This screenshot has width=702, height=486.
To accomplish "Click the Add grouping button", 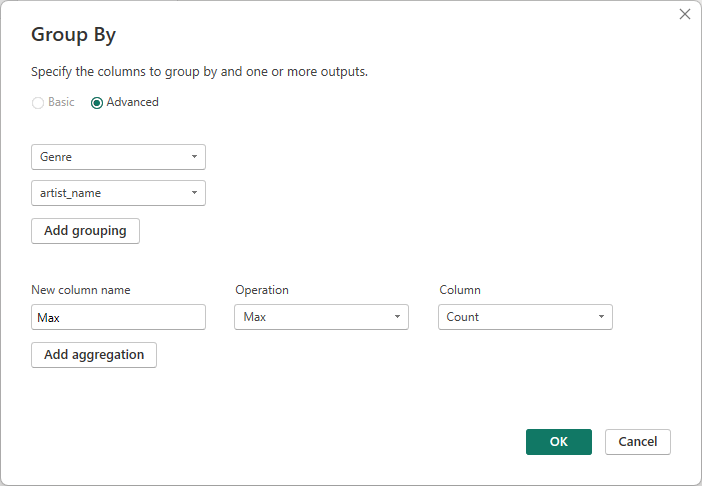I will click(86, 231).
